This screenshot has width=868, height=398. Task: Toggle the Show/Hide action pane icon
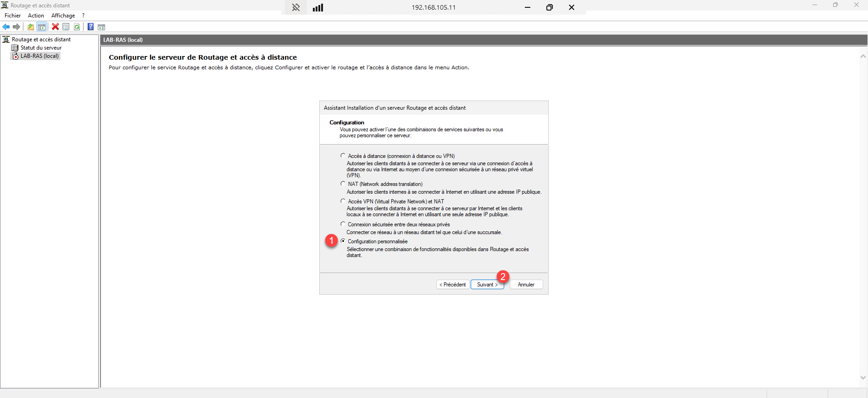point(101,27)
